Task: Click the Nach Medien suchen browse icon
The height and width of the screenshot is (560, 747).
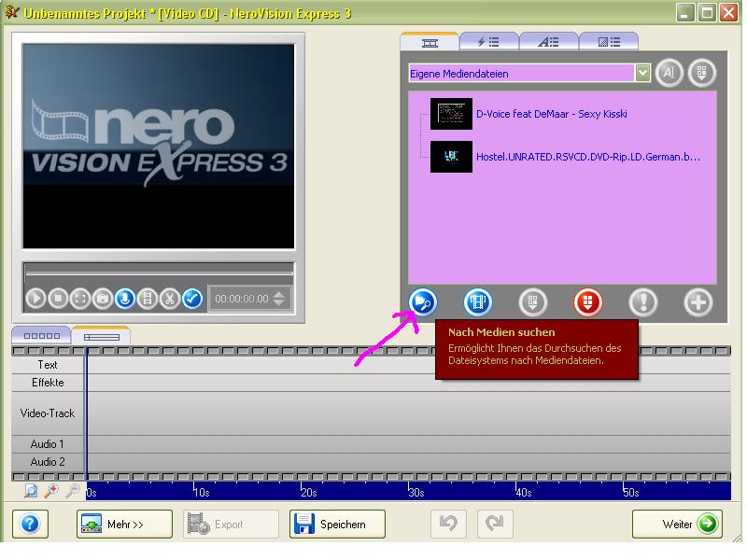Action: coord(423,301)
